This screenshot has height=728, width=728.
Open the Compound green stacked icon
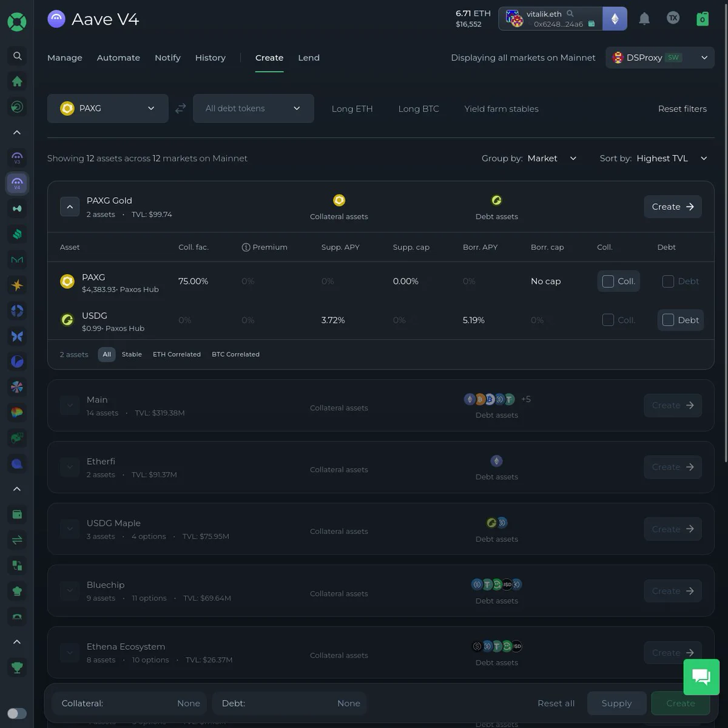pyautogui.click(x=17, y=234)
